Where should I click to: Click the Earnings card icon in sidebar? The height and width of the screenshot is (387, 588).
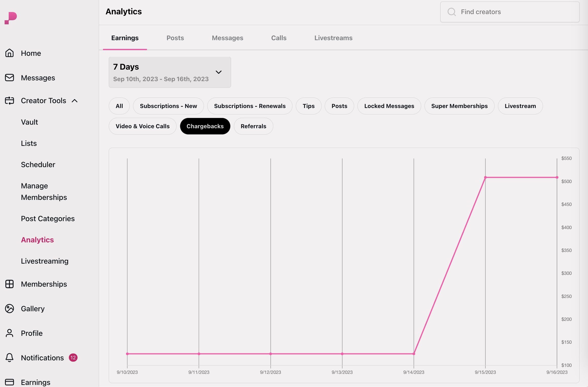[9, 382]
